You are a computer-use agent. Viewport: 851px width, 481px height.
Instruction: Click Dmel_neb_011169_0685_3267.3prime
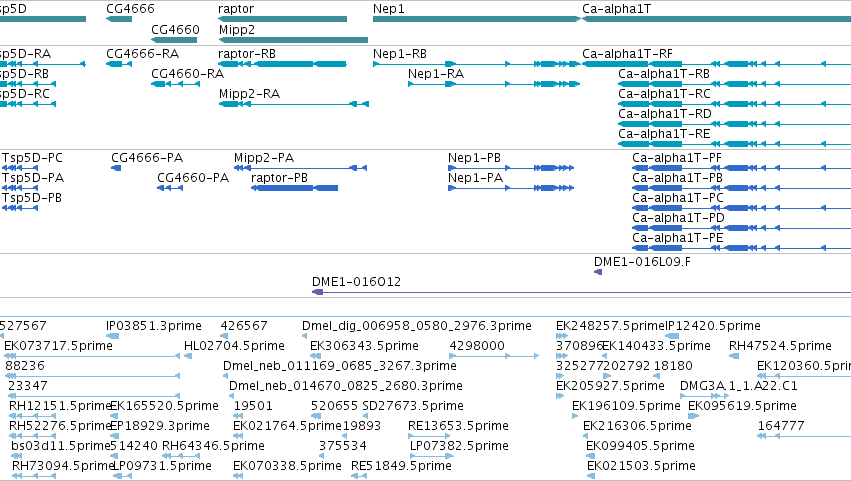[x=340, y=366]
